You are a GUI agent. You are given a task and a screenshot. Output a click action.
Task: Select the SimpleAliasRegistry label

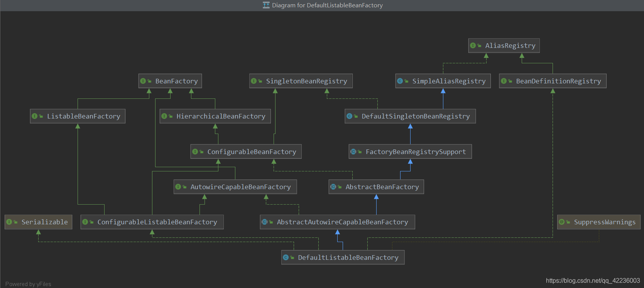[449, 81]
